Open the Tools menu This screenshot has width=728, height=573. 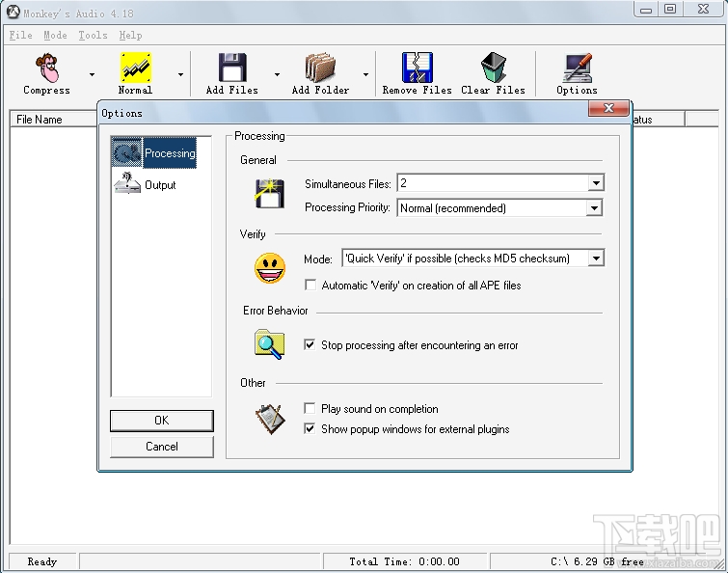pos(93,36)
